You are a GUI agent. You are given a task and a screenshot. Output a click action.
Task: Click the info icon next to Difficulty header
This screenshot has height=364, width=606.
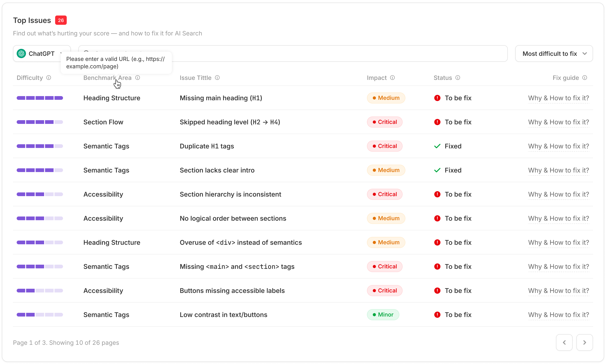click(x=49, y=78)
